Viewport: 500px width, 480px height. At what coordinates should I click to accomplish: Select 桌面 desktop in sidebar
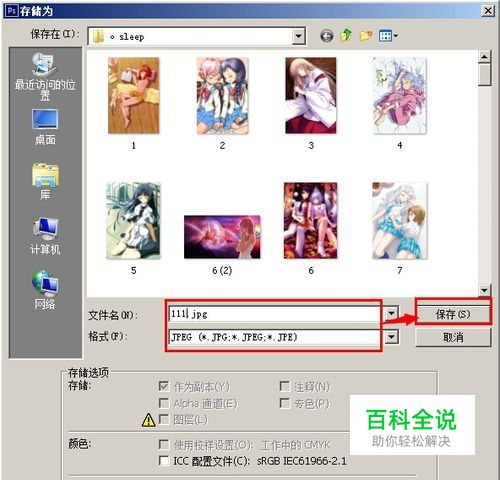click(45, 127)
